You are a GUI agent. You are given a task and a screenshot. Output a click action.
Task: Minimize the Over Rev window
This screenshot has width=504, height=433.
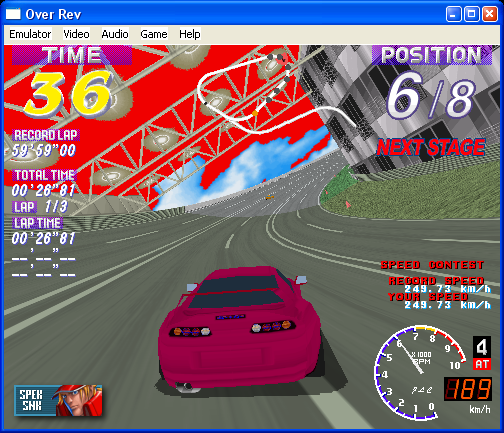(453, 14)
